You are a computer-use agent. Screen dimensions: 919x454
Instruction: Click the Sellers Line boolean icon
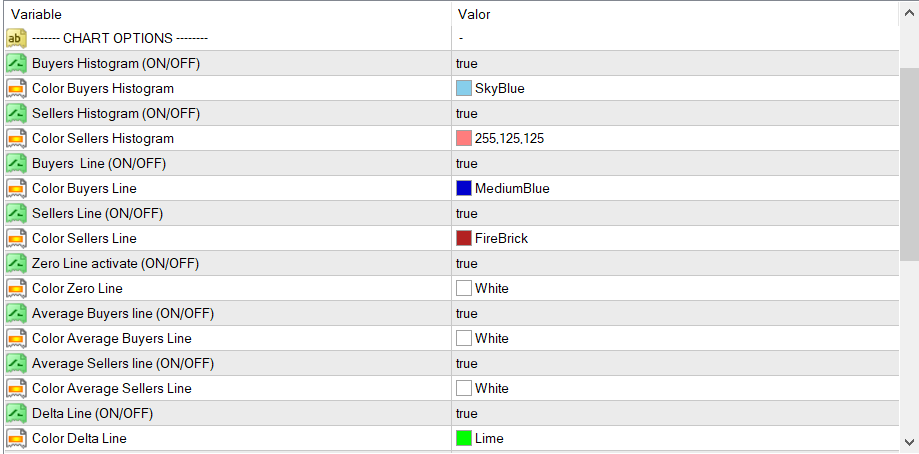[16, 213]
